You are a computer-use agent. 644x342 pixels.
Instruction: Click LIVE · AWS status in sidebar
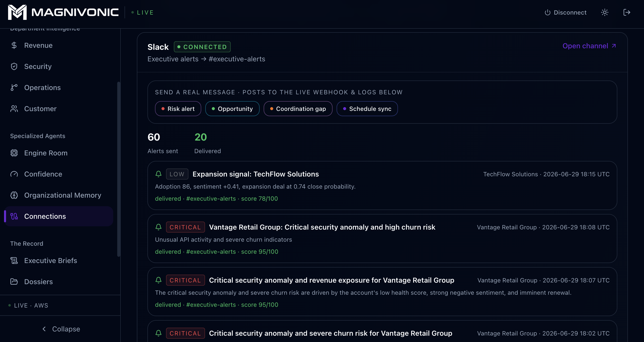tap(28, 305)
